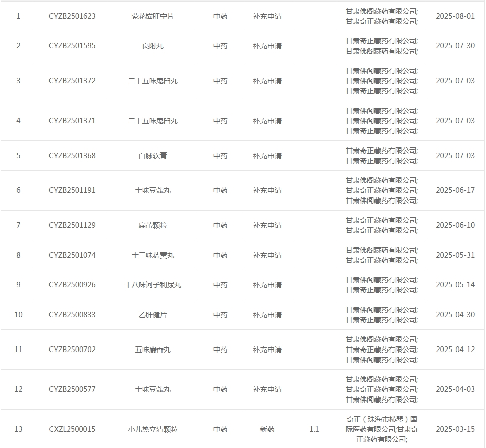Click drug name 十八味诃子利尿丸

coord(153,285)
